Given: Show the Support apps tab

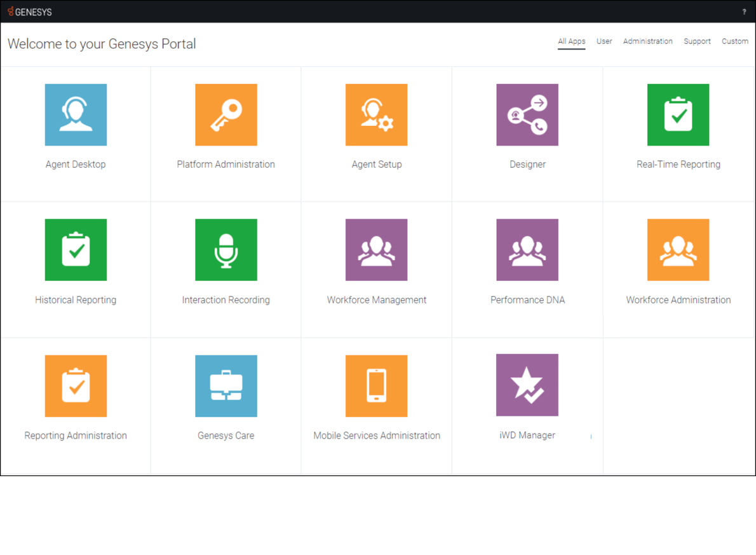Looking at the screenshot, I should click(697, 41).
